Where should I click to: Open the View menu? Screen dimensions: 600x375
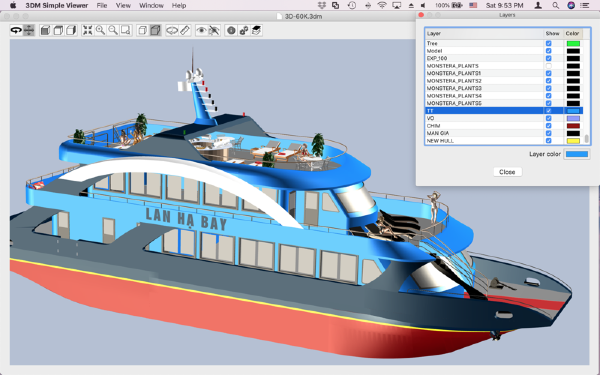pyautogui.click(x=123, y=5)
